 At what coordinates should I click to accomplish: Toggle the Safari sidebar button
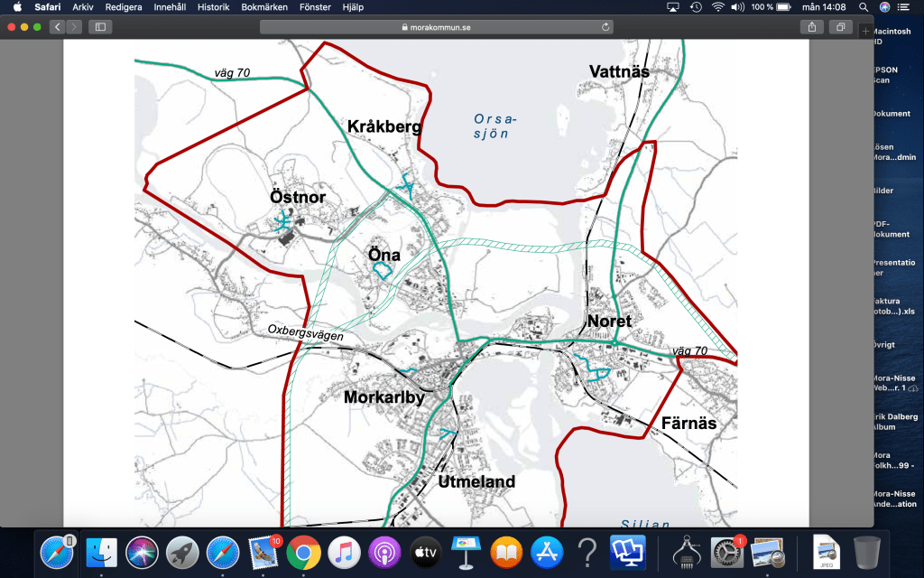click(100, 27)
